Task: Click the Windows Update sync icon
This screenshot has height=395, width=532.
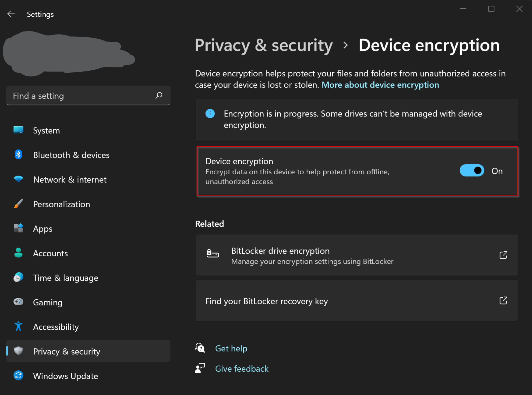Action: pos(18,375)
